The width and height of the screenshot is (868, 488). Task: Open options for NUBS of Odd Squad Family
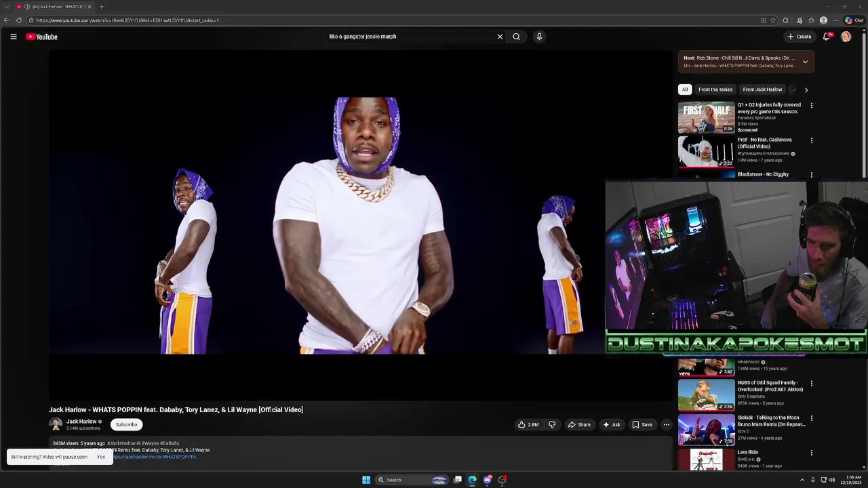coord(811,384)
